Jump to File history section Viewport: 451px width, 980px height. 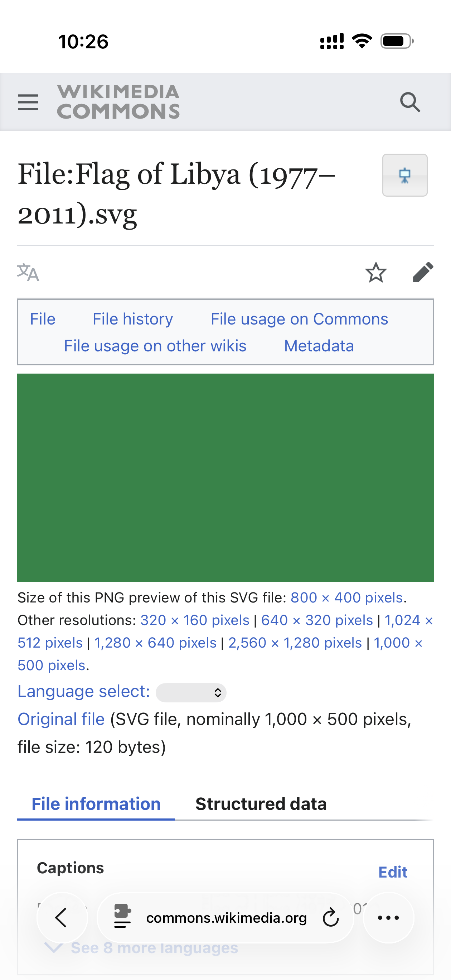(133, 319)
